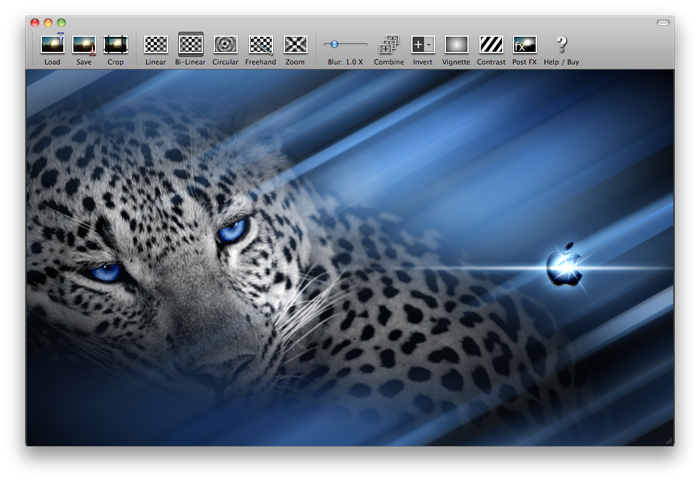Choose the Circular blur mode

(x=225, y=45)
